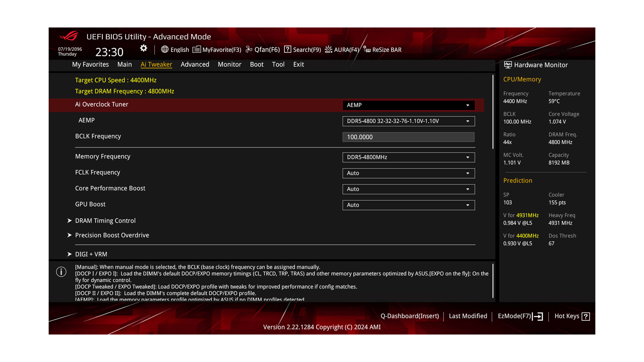Image resolution: width=644 pixels, height=362 pixels.
Task: Expand DRAM Timing Control submenu
Action: (x=105, y=221)
